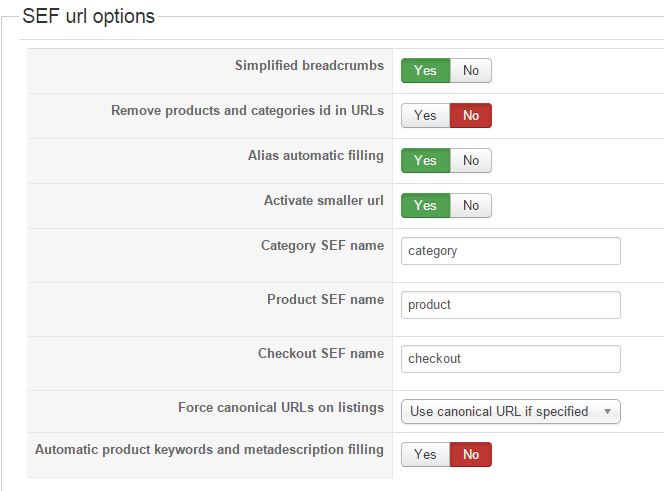Click into the Checkout SEF name field
The image size is (664, 491).
(x=510, y=359)
